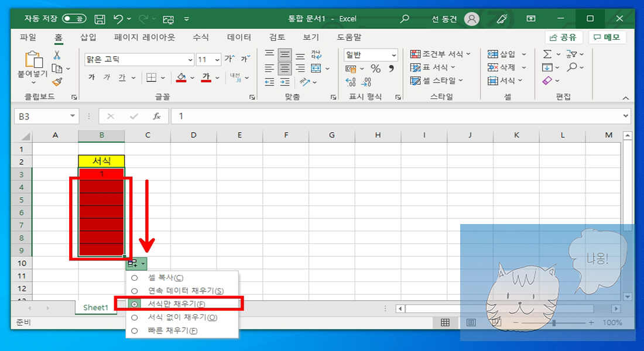Open 셀 스타일 (Cell Styles) menu

coord(437,81)
